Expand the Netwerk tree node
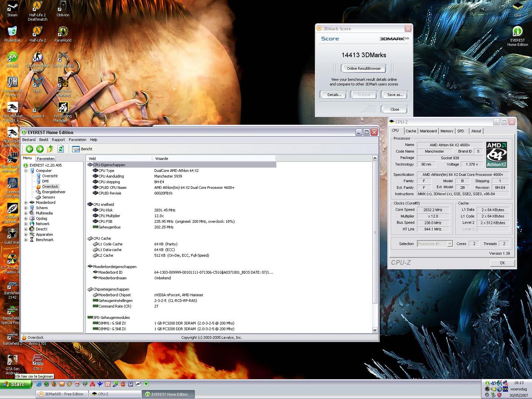 [x=26, y=224]
